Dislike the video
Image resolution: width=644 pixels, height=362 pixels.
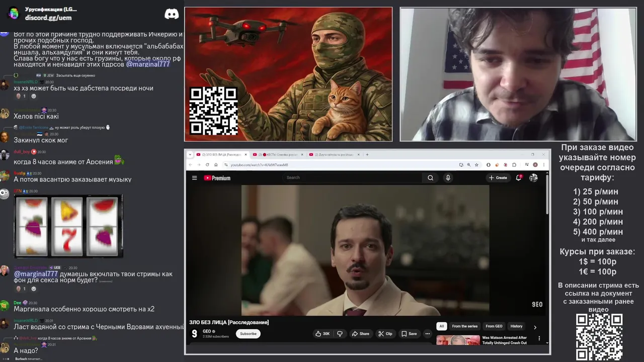[x=340, y=334]
